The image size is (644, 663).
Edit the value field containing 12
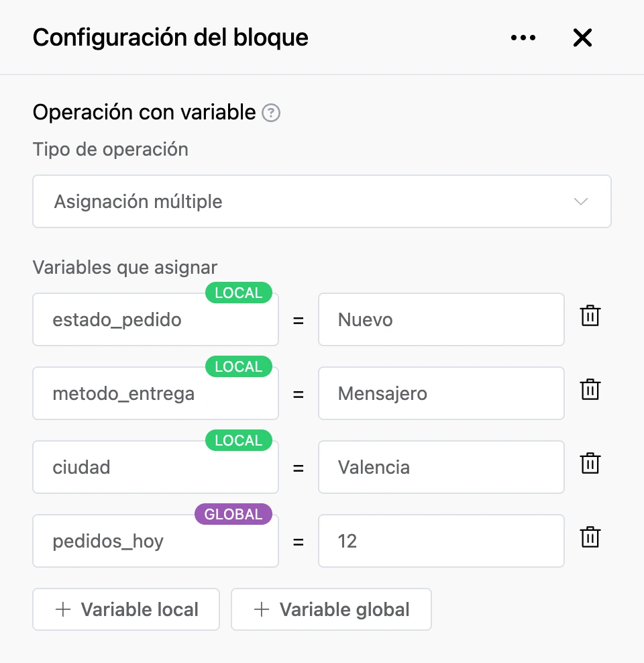441,541
